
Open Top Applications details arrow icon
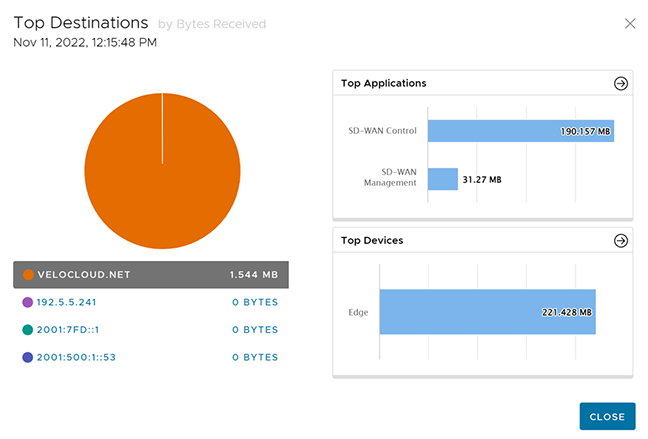click(621, 83)
